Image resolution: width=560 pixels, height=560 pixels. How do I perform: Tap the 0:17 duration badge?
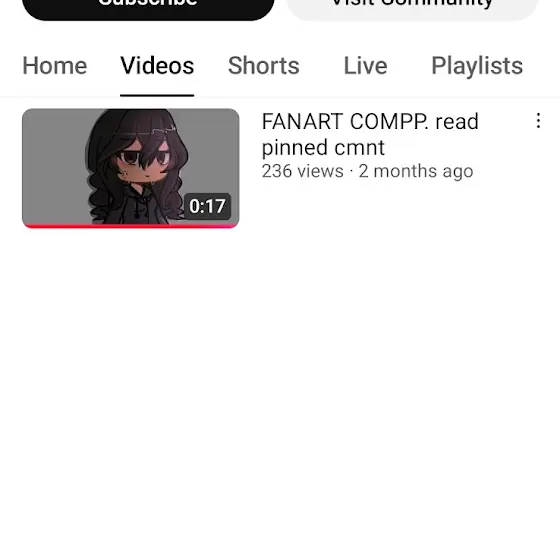(x=207, y=206)
